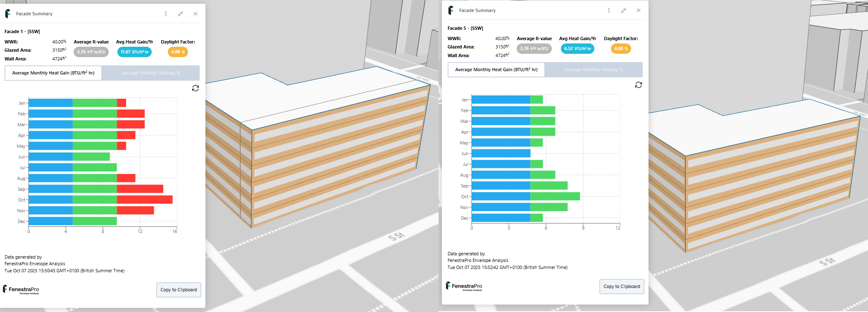Refresh the Facade 1 heat gain chart

[x=196, y=88]
